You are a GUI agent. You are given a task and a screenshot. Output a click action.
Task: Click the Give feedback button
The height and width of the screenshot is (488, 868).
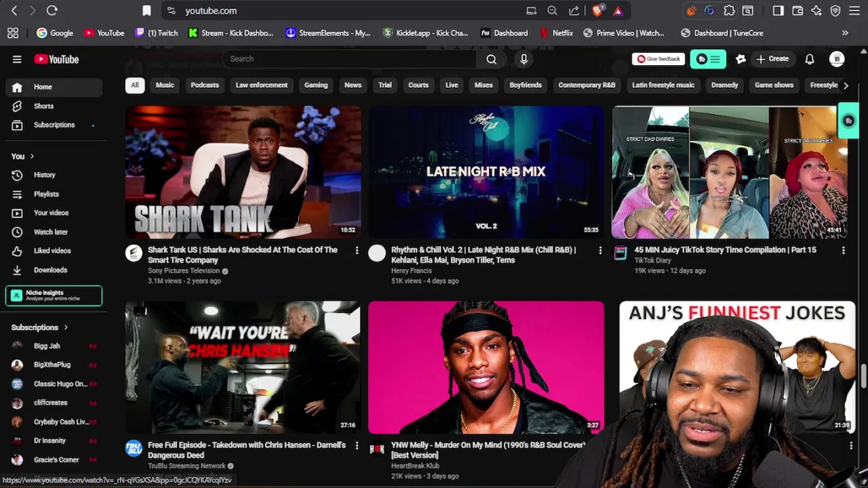[658, 59]
